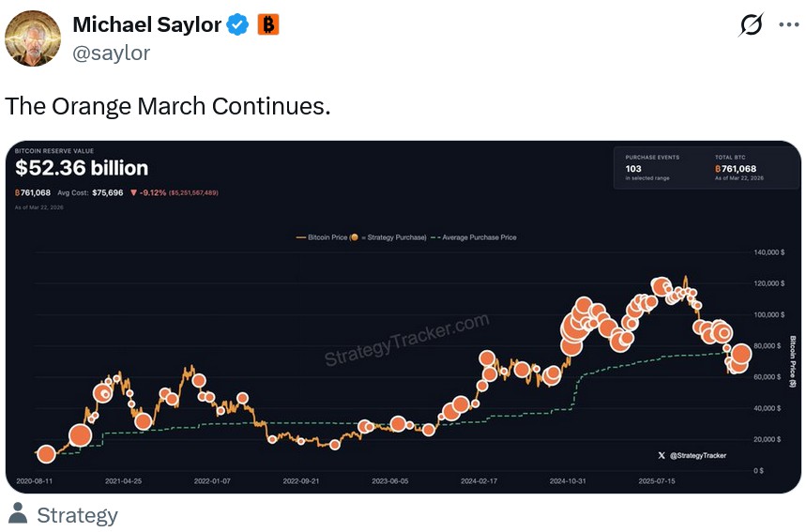
Task: Click the Grok icon on the post
Action: (751, 25)
